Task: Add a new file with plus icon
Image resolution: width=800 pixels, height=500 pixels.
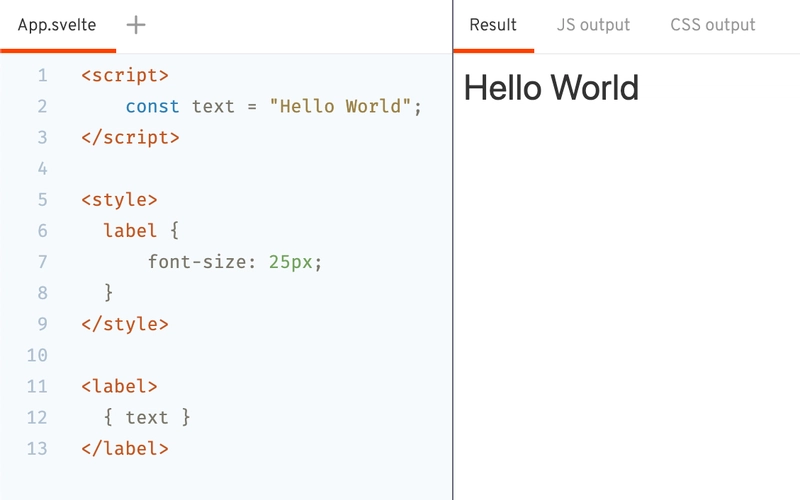Action: pyautogui.click(x=136, y=24)
